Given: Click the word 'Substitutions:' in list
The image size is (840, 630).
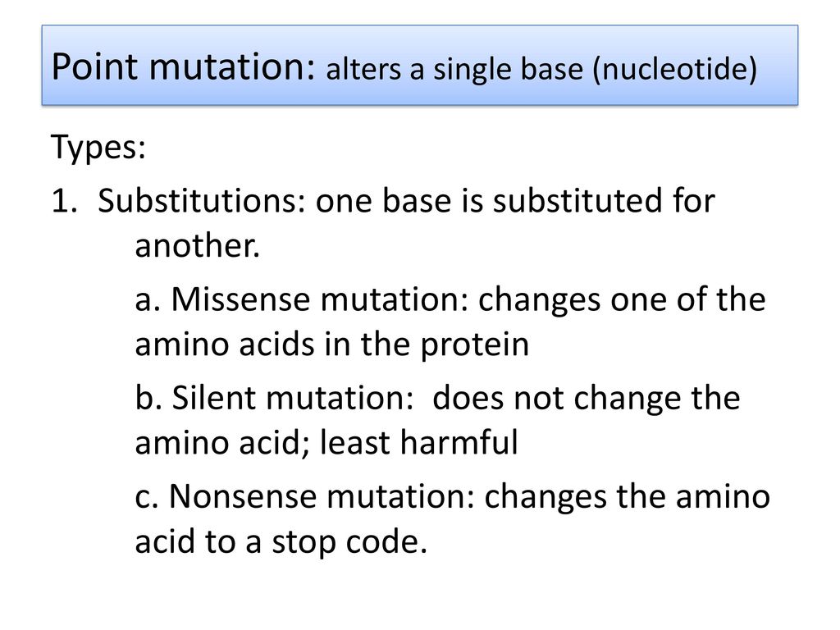Looking at the screenshot, I should [202, 201].
